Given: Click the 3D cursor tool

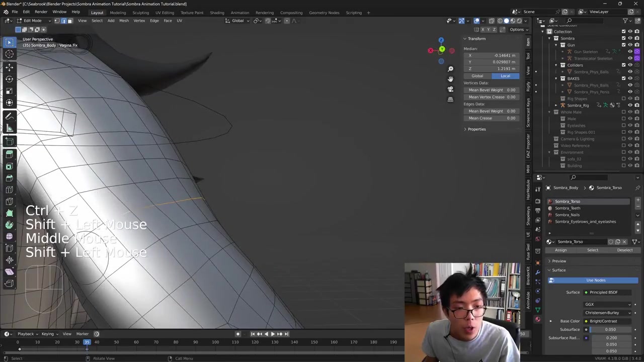Looking at the screenshot, I should pos(9,54).
